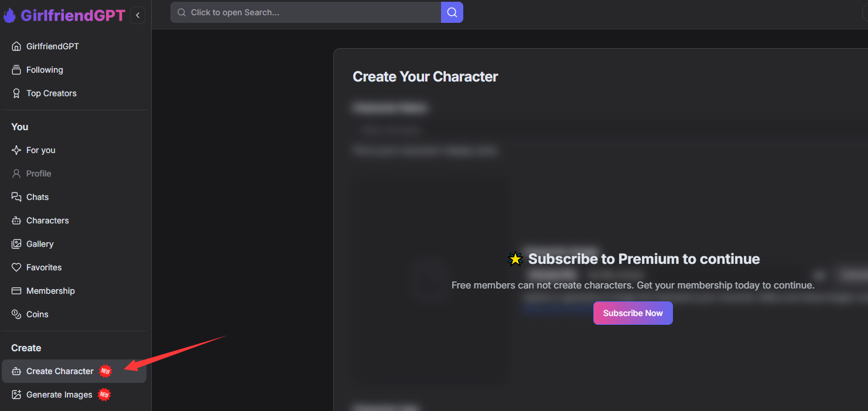Screen dimensions: 868x411
Task: Select the Generate Images text label
Action: (x=59, y=395)
